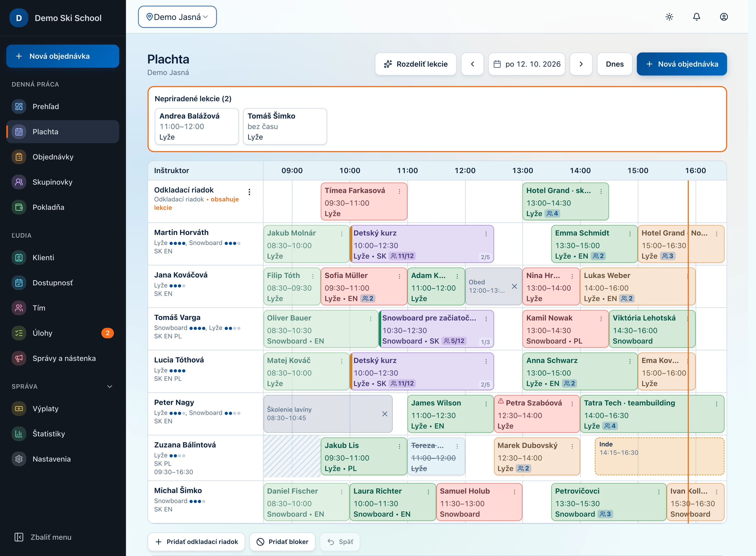Click the Späť undo button
756x556 pixels.
pos(340,542)
